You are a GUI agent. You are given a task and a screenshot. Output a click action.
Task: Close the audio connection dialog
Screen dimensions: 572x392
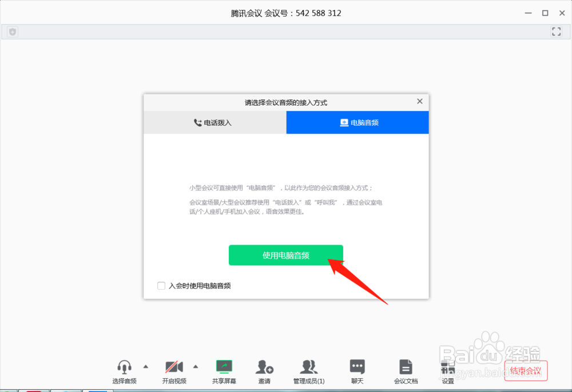[x=420, y=101]
